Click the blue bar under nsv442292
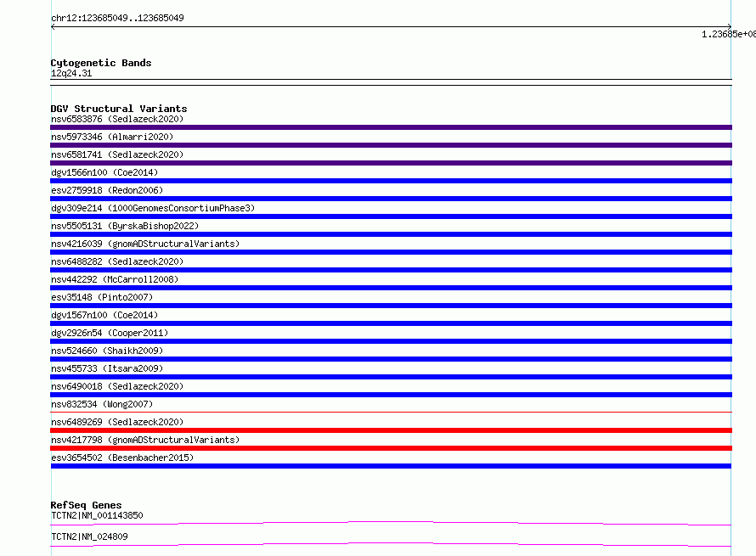 click(391, 288)
